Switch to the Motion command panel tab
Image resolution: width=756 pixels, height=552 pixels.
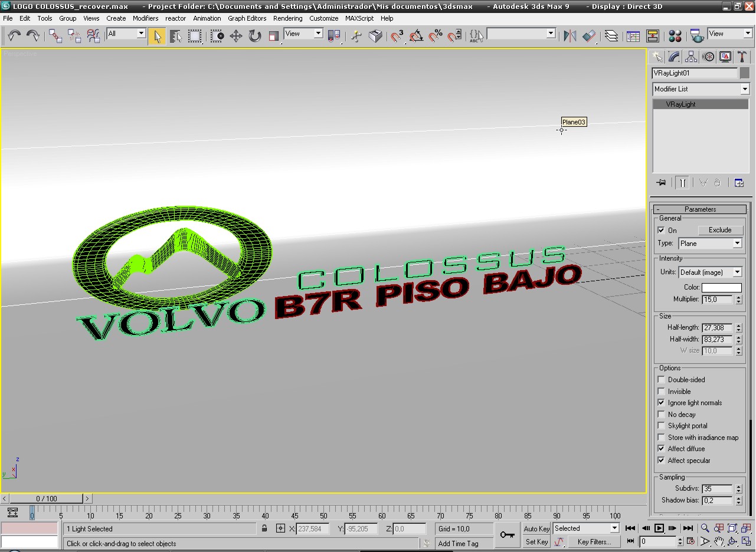[708, 57]
